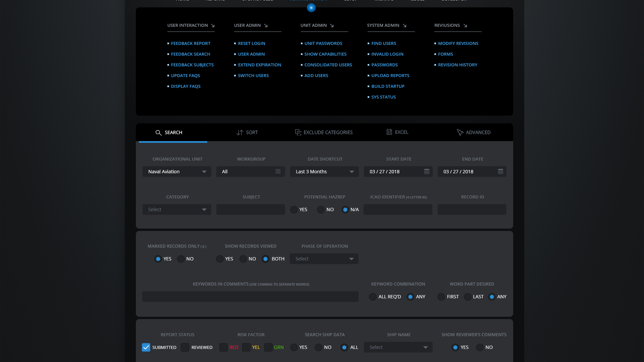Switch to the ADVANCED tab

pyautogui.click(x=474, y=133)
